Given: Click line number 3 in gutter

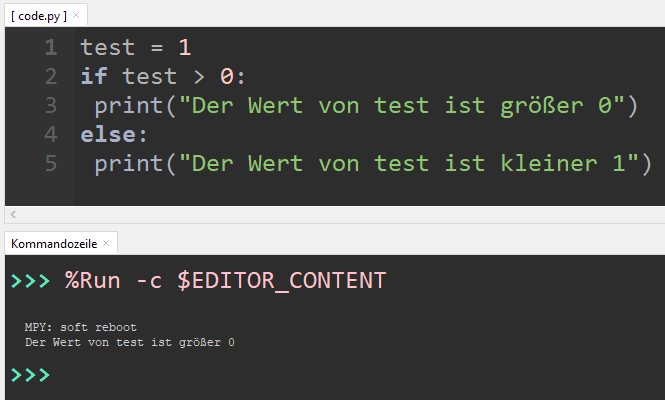Looking at the screenshot, I should [50, 105].
